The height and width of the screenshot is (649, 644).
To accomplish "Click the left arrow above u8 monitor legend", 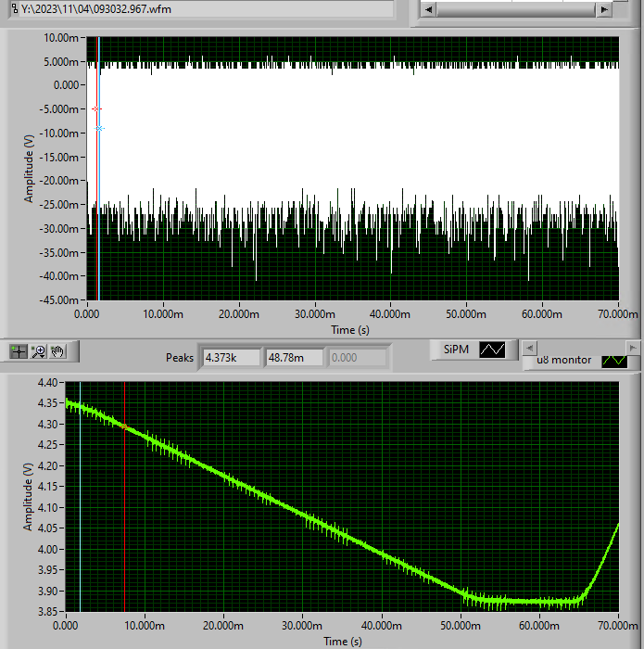I will pyautogui.click(x=530, y=348).
